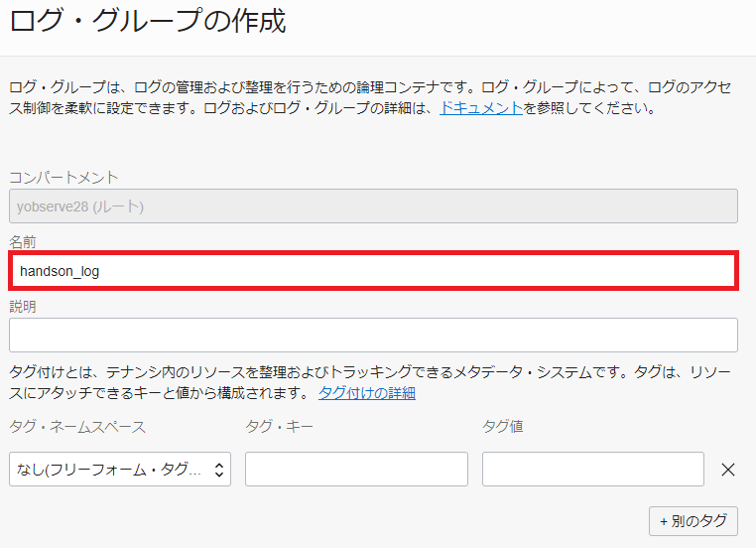The height and width of the screenshot is (548, 756).
Task: Click the 名前 label
Action: [23, 242]
